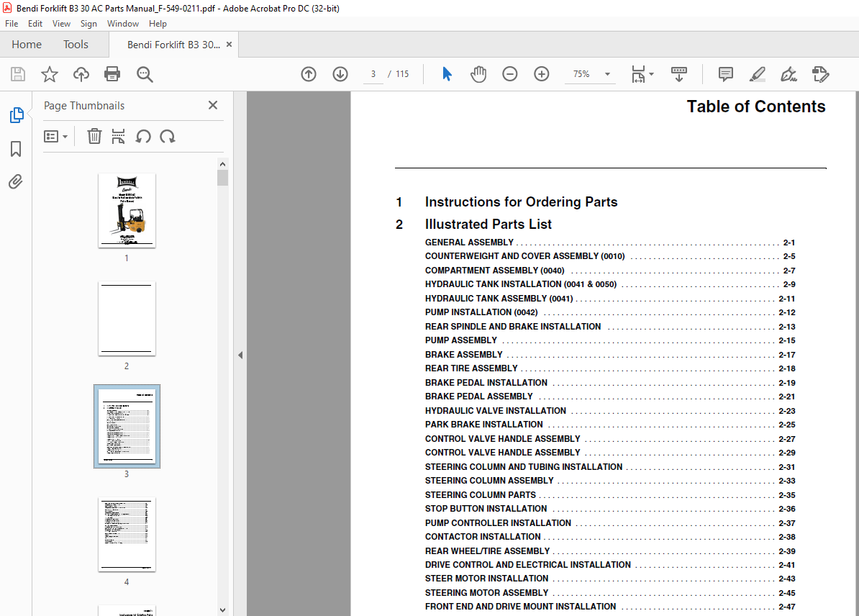
Task: Go to previous page with up arrow
Action: tap(309, 74)
